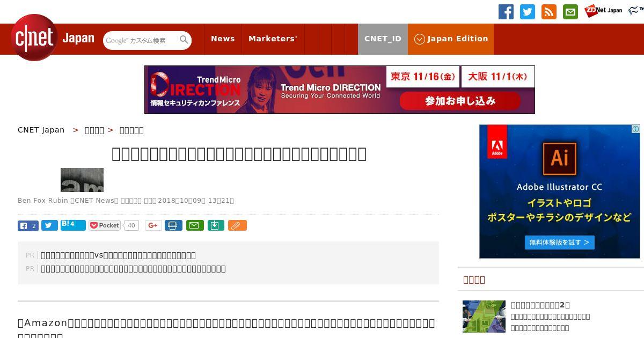Image resolution: width=644 pixels, height=338 pixels.
Task: Open the green mail newsletter icon
Action: point(570,12)
